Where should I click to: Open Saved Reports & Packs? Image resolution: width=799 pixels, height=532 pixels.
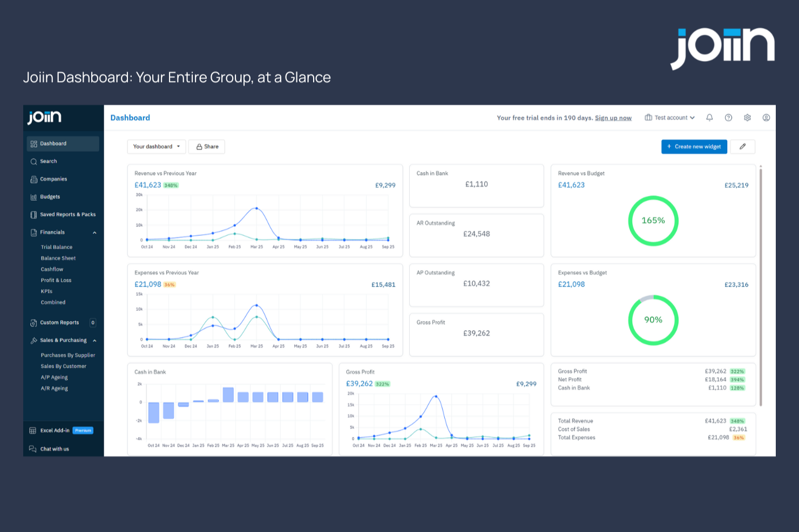point(68,214)
